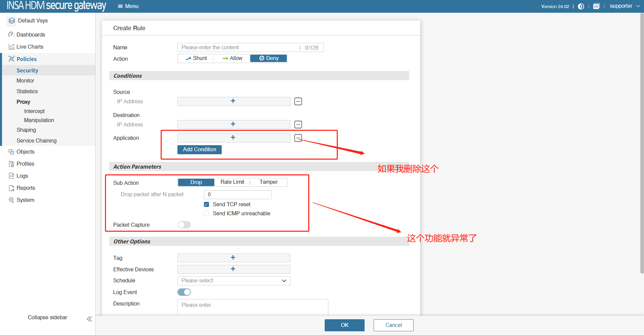Image resolution: width=644 pixels, height=335 pixels.
Task: Remove the Source IP Address condition
Action: 298,101
